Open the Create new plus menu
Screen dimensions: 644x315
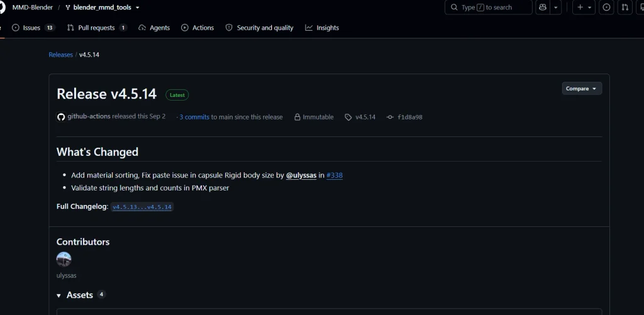pos(584,8)
